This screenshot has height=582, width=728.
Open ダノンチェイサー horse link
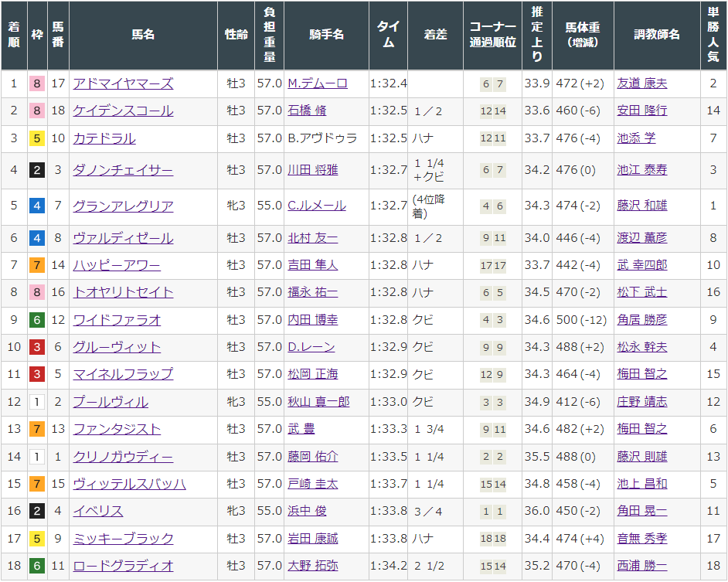click(123, 170)
